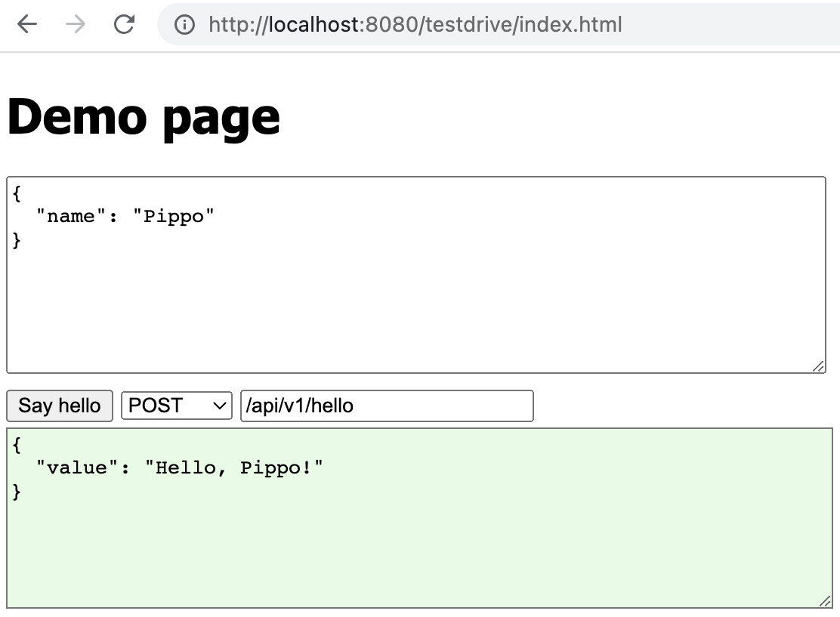Click the left navigation arrow icon

pyautogui.click(x=26, y=24)
